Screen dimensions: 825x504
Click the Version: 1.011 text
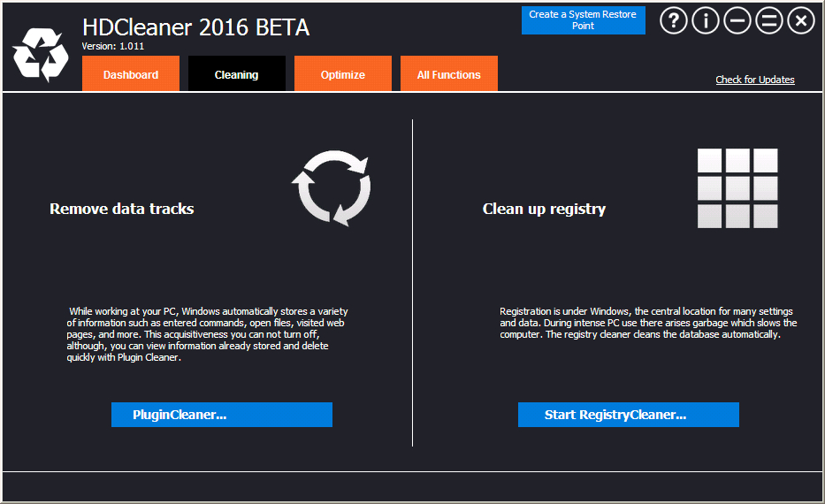point(112,46)
